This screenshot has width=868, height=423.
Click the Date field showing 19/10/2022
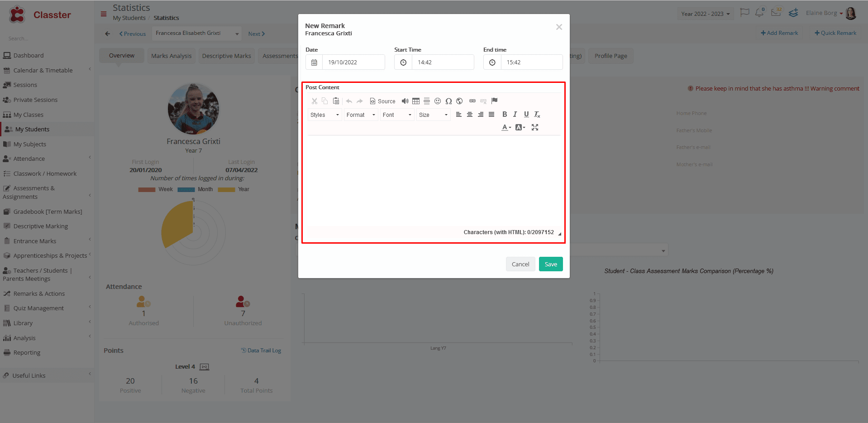[353, 62]
